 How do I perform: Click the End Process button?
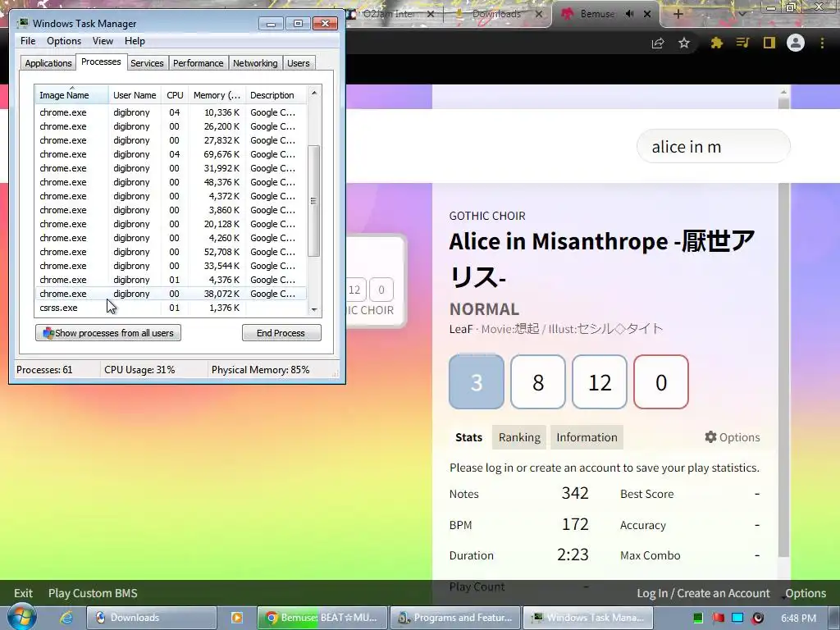pos(281,333)
